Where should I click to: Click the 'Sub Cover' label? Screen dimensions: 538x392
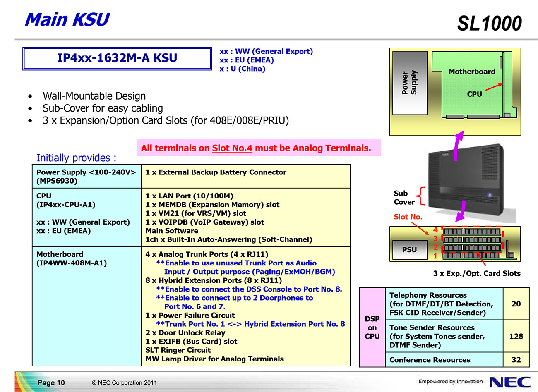(x=404, y=198)
